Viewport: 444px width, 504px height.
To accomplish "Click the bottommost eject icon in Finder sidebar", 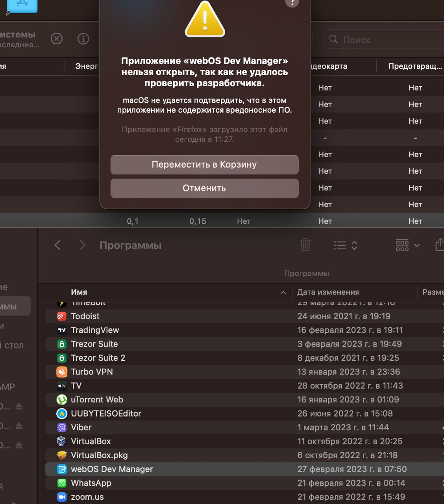I will (x=19, y=445).
